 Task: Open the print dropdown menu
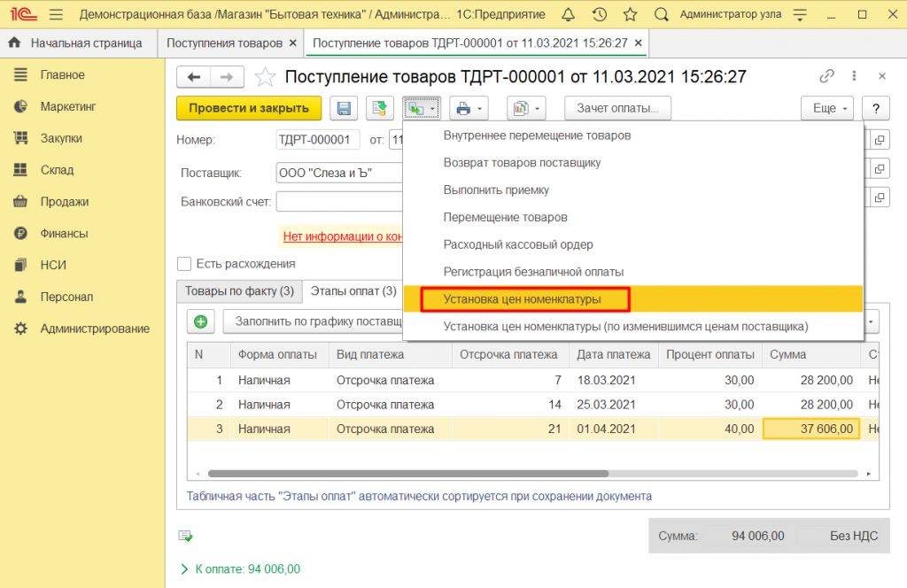coord(468,109)
